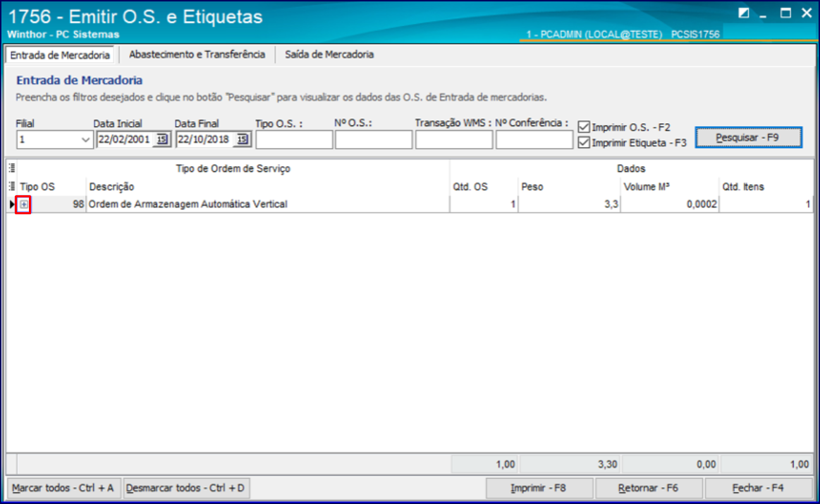Viewport: 820px width, 504px height.
Task: Click Desmarcar todos - Ctrl + D button
Action: (185, 488)
